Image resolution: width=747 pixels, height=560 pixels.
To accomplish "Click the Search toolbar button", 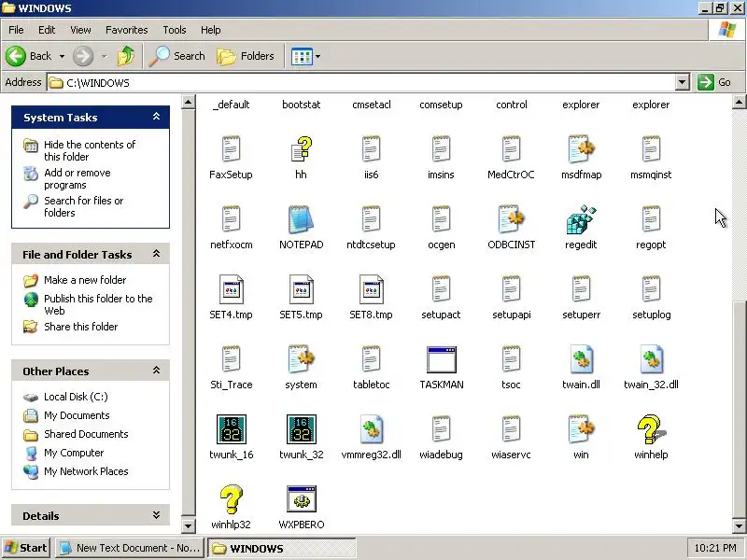I will point(177,56).
